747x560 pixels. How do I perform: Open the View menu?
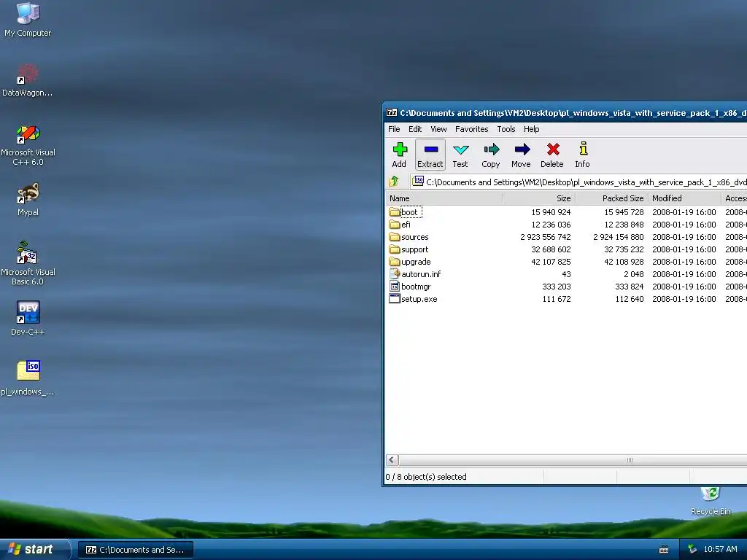click(x=438, y=129)
